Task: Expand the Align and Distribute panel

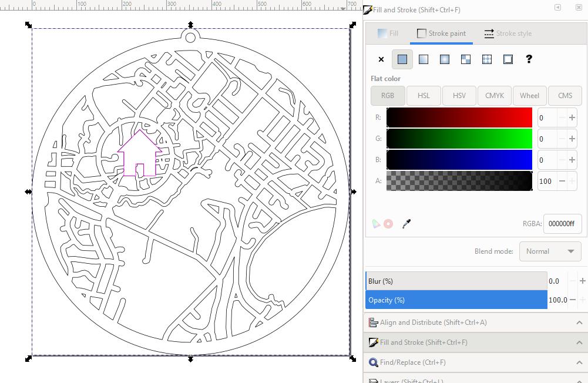Action: click(475, 322)
